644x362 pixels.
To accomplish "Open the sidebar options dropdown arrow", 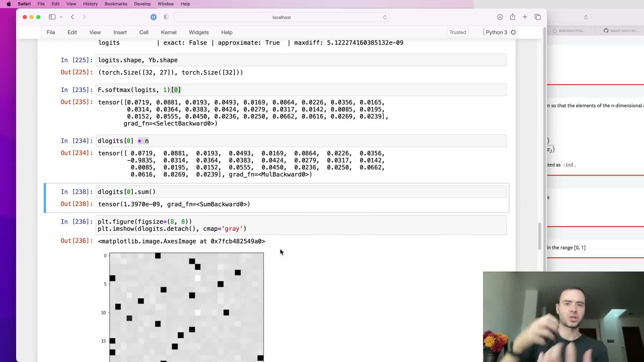I will click(61, 17).
